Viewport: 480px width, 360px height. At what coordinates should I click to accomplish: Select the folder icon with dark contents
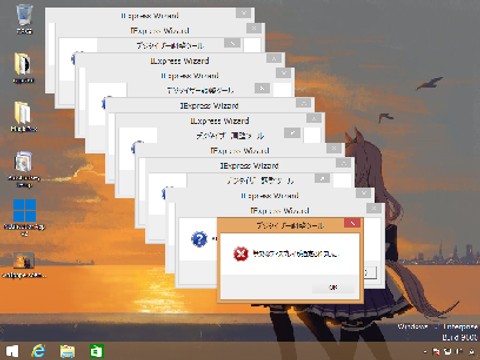[x=23, y=67]
